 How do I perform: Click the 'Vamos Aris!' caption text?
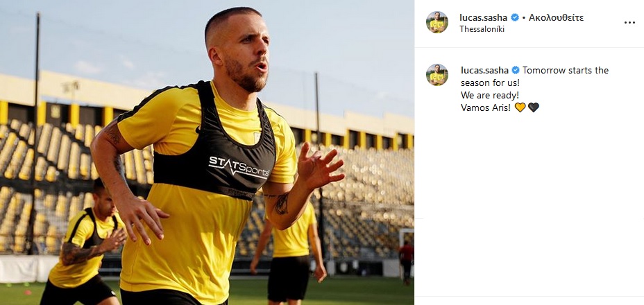pyautogui.click(x=486, y=107)
